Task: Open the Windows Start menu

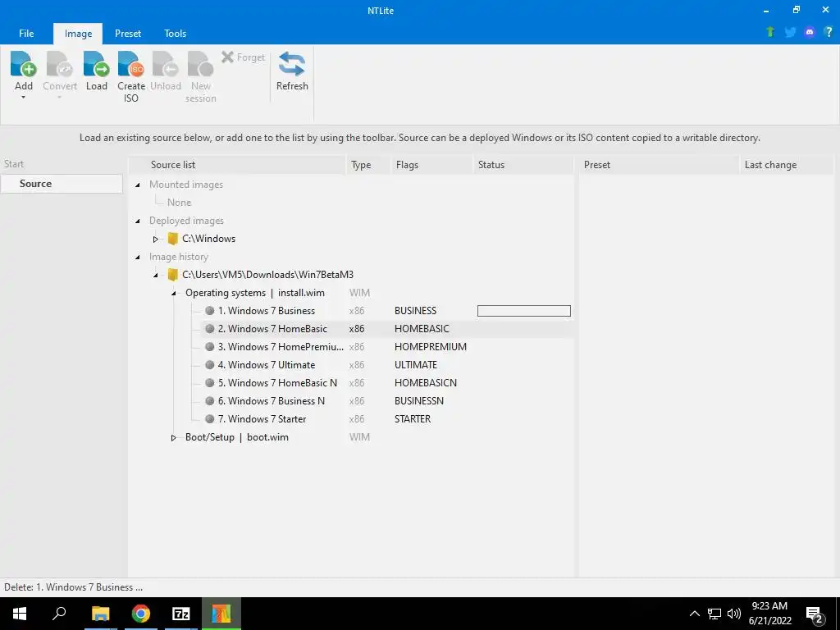Action: pyautogui.click(x=20, y=614)
